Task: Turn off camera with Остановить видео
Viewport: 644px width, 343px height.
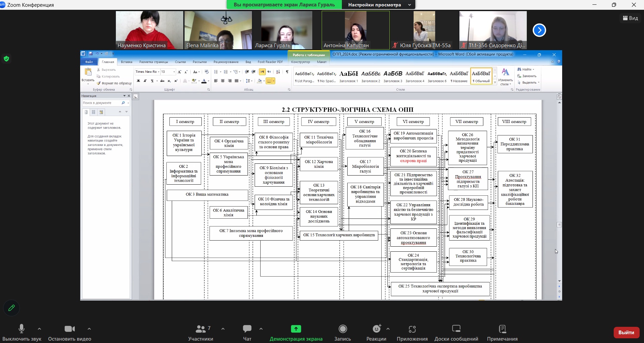Action: [x=69, y=329]
